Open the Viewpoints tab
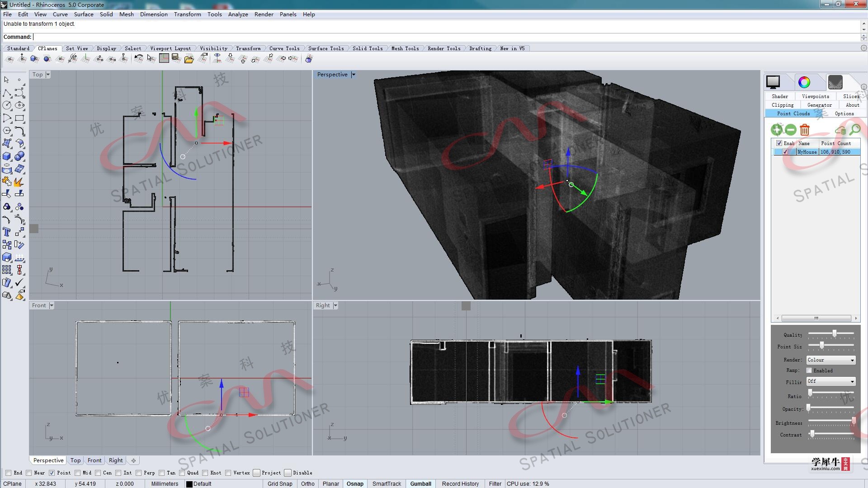Screen dimensions: 868x488 point(816,96)
